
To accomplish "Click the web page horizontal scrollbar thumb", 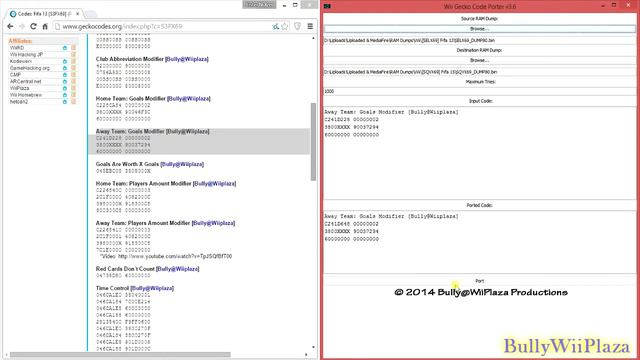I will point(120,355).
